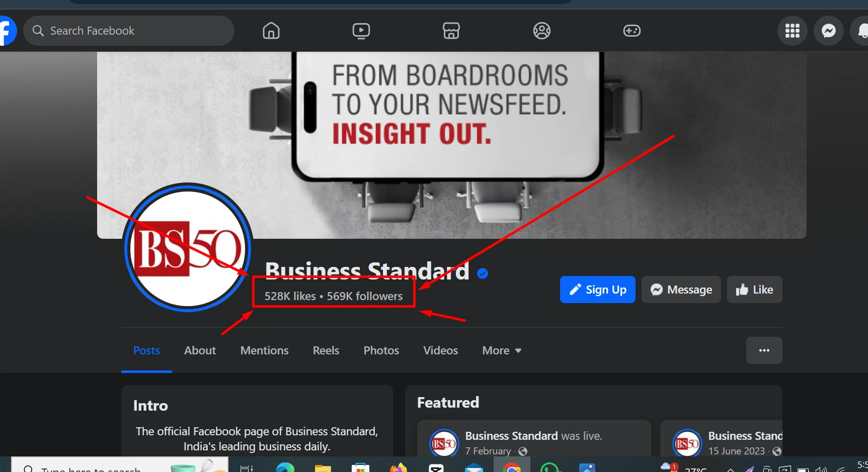The height and width of the screenshot is (472, 868).
Task: Toggle Like on Business Standard page
Action: click(754, 290)
